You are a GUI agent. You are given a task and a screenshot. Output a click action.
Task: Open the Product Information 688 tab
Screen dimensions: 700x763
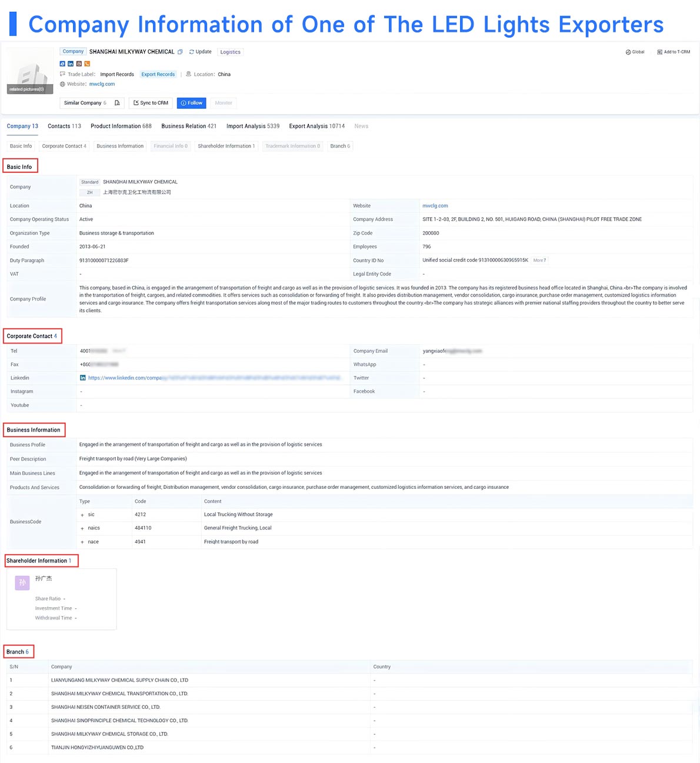click(121, 126)
